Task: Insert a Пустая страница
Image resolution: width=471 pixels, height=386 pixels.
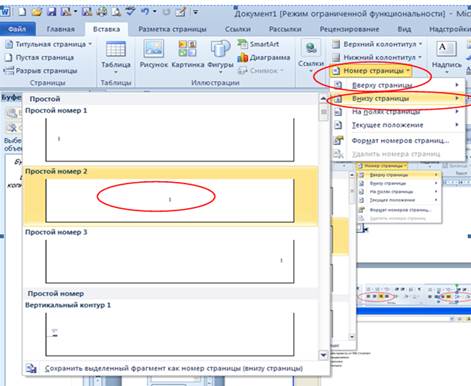Action: pos(39,57)
